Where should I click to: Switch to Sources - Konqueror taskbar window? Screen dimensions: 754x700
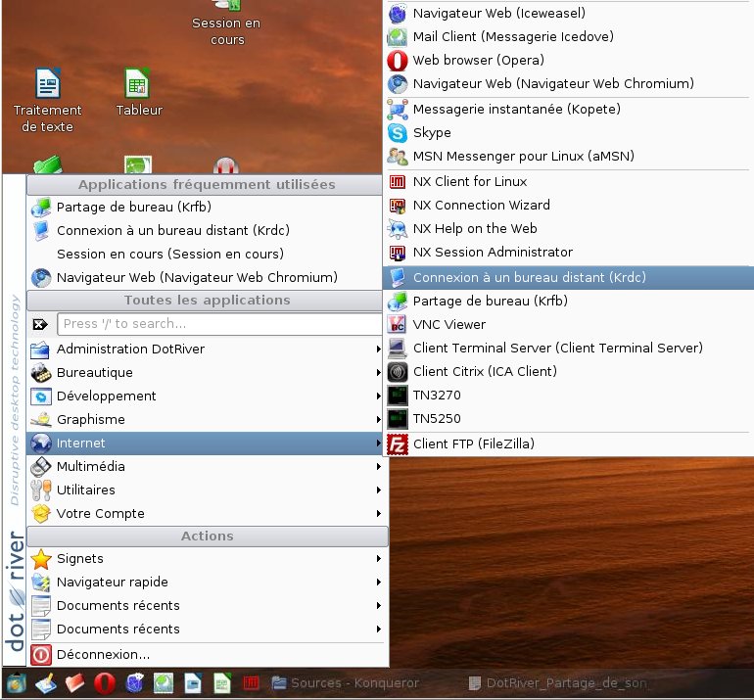[x=346, y=683]
